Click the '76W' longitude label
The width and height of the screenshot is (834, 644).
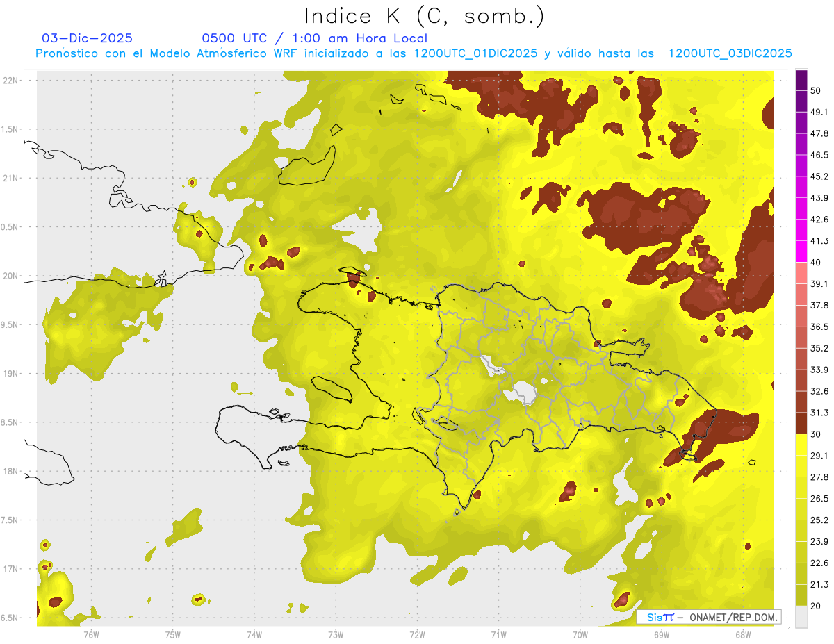coord(91,634)
